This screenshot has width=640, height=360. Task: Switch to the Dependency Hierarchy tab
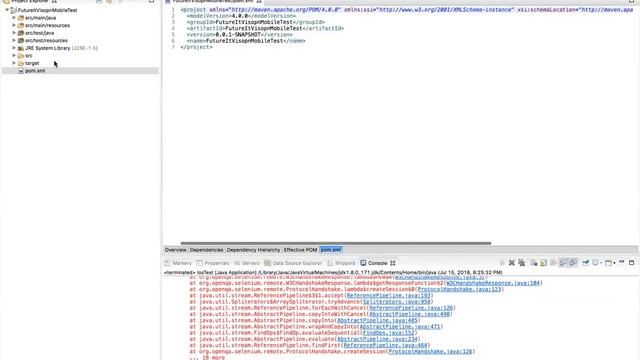253,250
